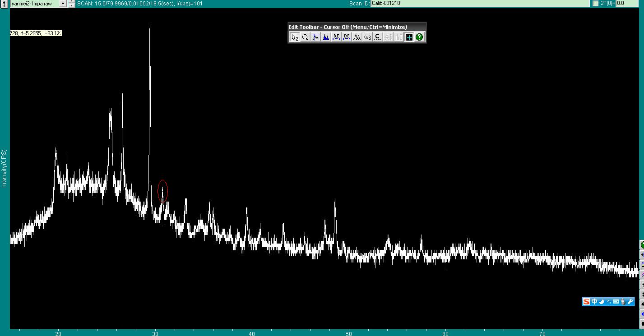Select the C calibration tool icon

(378, 37)
